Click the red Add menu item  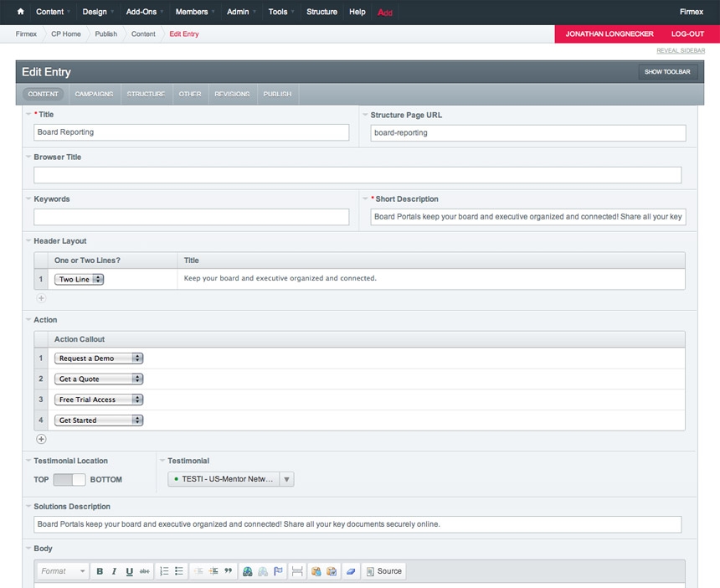[x=385, y=13]
